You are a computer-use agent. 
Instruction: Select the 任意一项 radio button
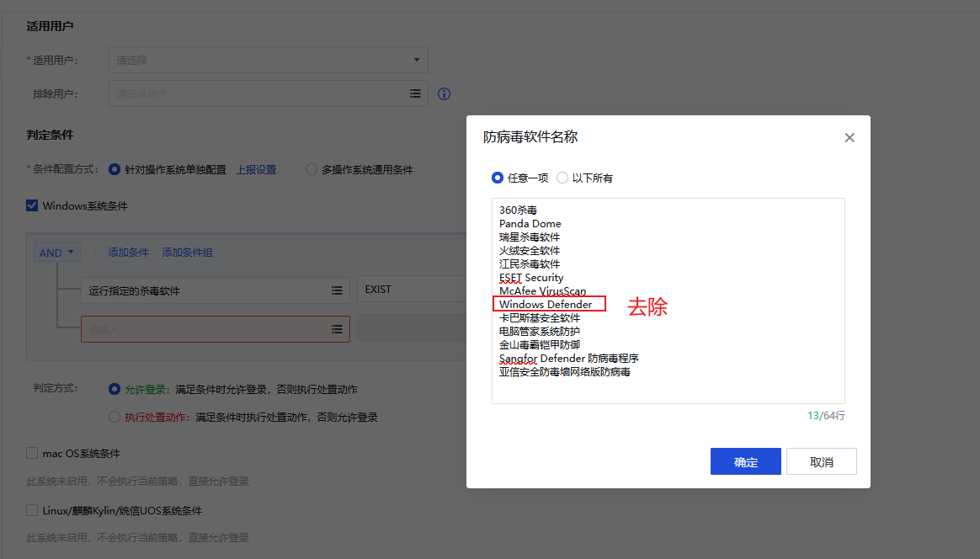[x=498, y=178]
